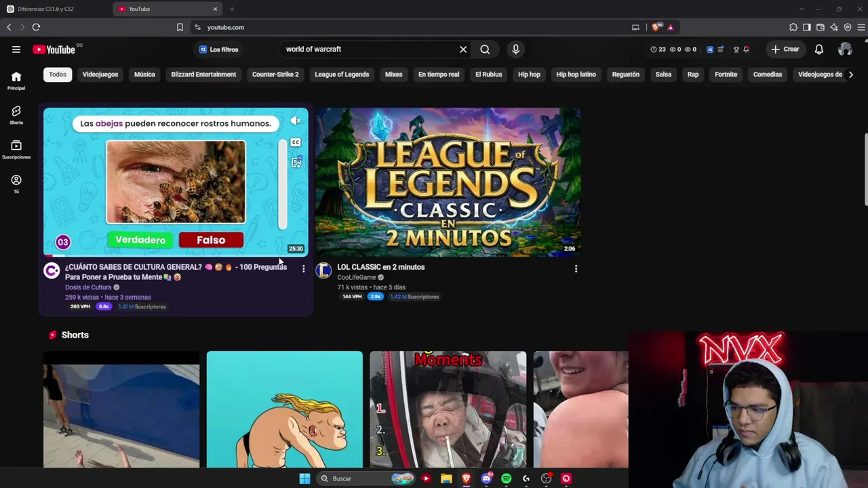
Task: Toggle captions on the video preview
Action: [x=296, y=142]
